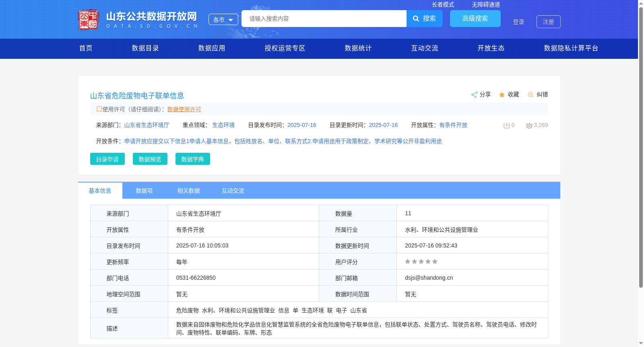Click the 危险废物 tag
This screenshot has width=644, height=347.
[x=188, y=310]
